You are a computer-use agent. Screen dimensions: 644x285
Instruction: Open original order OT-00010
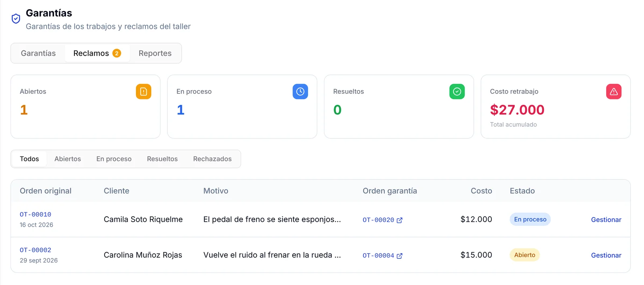coord(35,215)
